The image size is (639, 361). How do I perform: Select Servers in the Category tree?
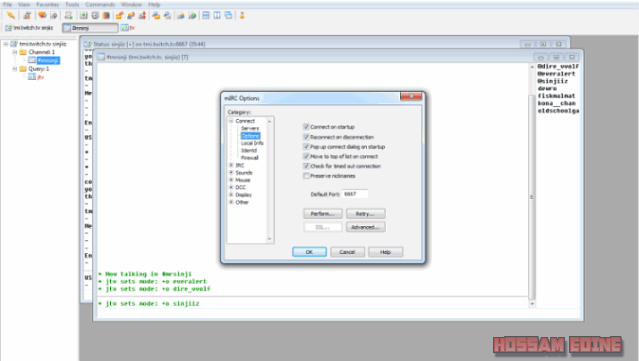pyautogui.click(x=250, y=128)
